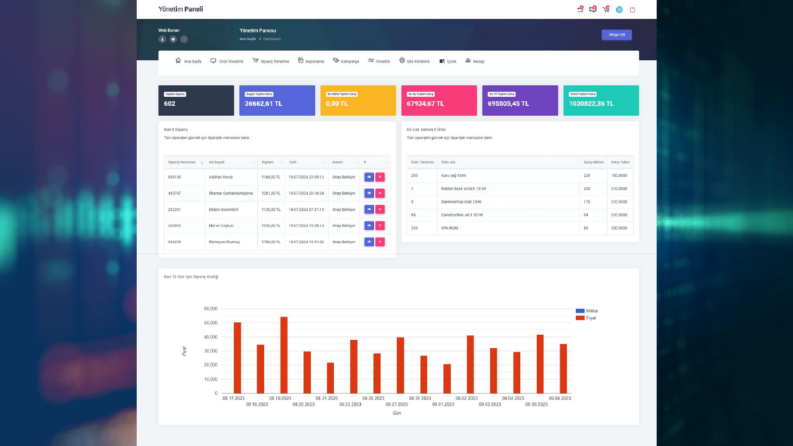The image size is (793, 446).
Task: Open the Sipariş Yönetimi menu
Action: (271, 61)
